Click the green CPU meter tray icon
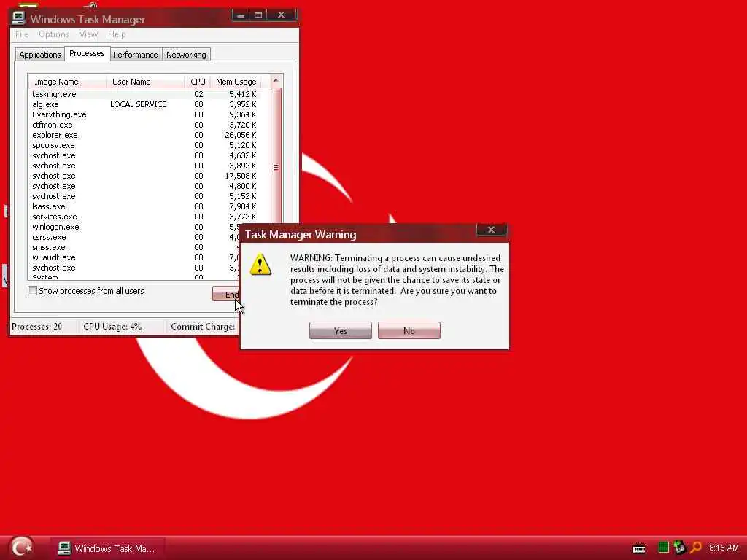The height and width of the screenshot is (560, 747). [663, 548]
